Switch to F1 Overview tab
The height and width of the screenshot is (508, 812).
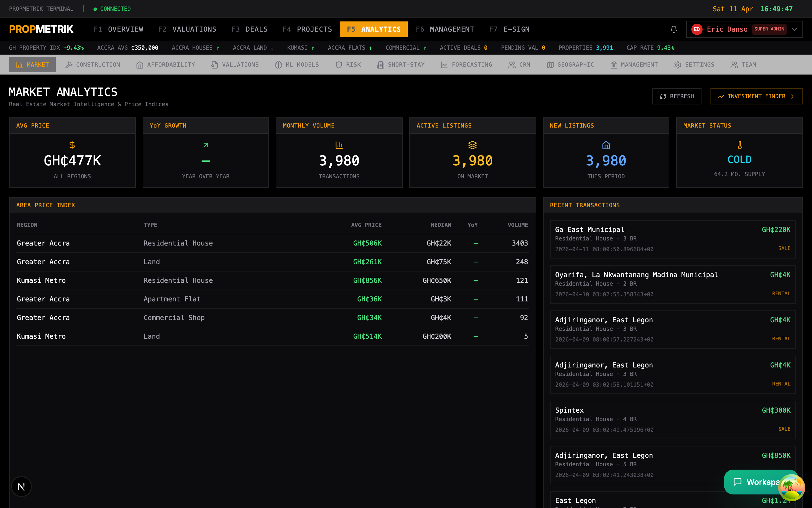(118, 29)
